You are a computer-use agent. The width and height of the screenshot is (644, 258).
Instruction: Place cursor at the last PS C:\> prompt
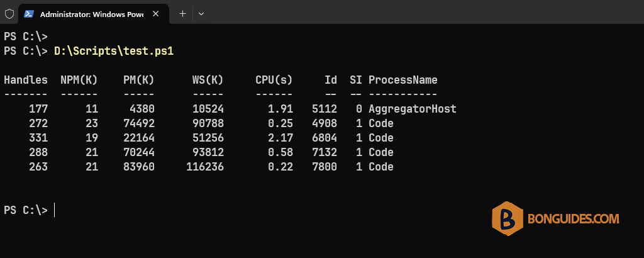tap(55, 210)
